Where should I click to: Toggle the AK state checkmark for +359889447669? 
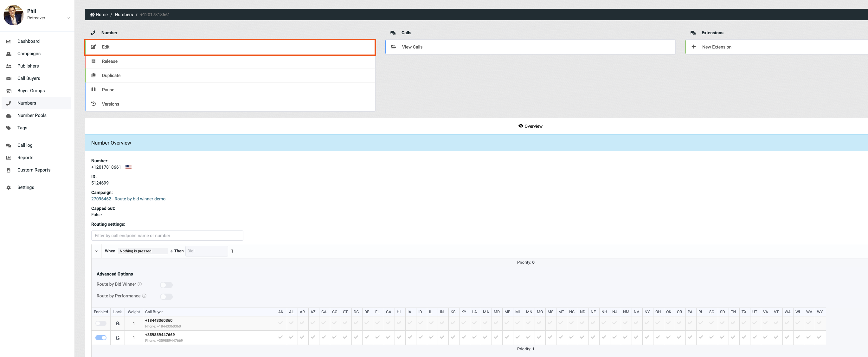pos(281,337)
